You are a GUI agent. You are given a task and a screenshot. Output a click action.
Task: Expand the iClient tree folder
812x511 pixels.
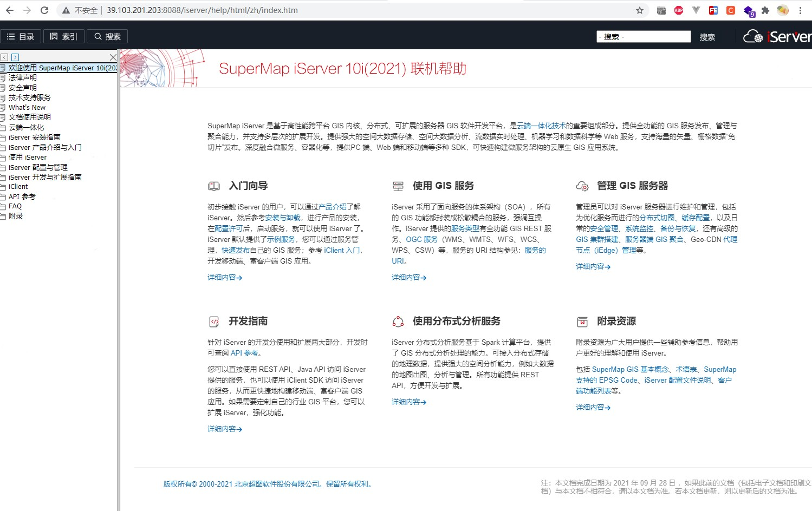(18, 186)
